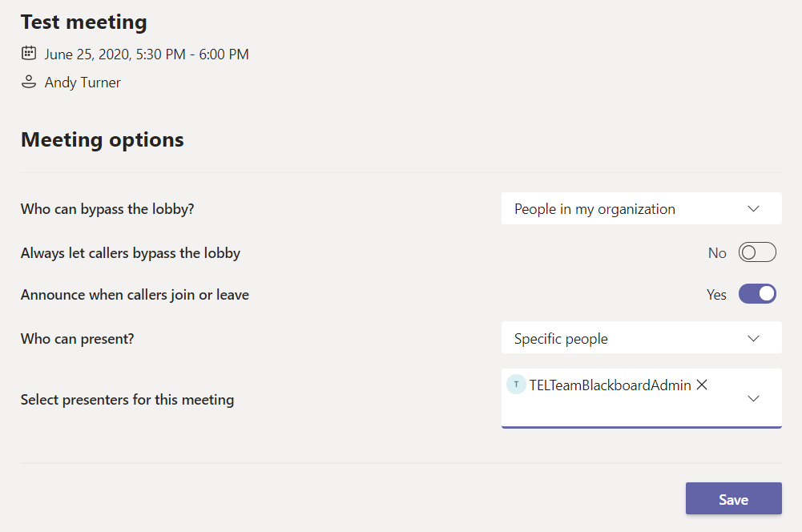Disable Announce when callers join or leave

pos(757,294)
